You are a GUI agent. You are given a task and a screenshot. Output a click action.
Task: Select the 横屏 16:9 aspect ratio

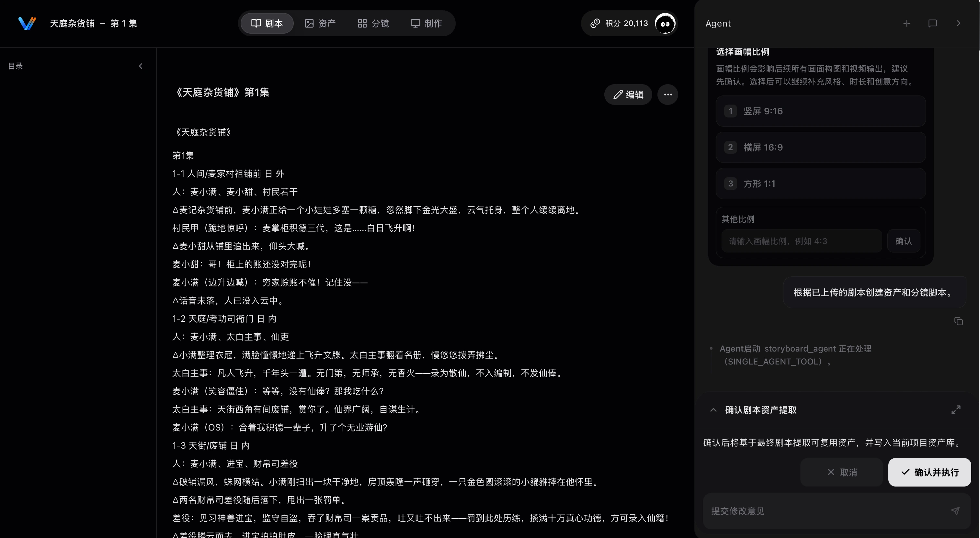(821, 147)
